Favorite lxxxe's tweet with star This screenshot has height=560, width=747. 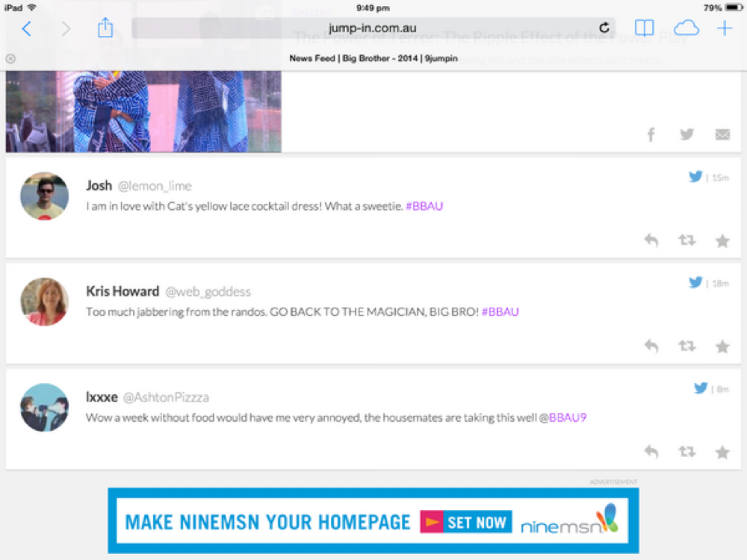click(722, 452)
